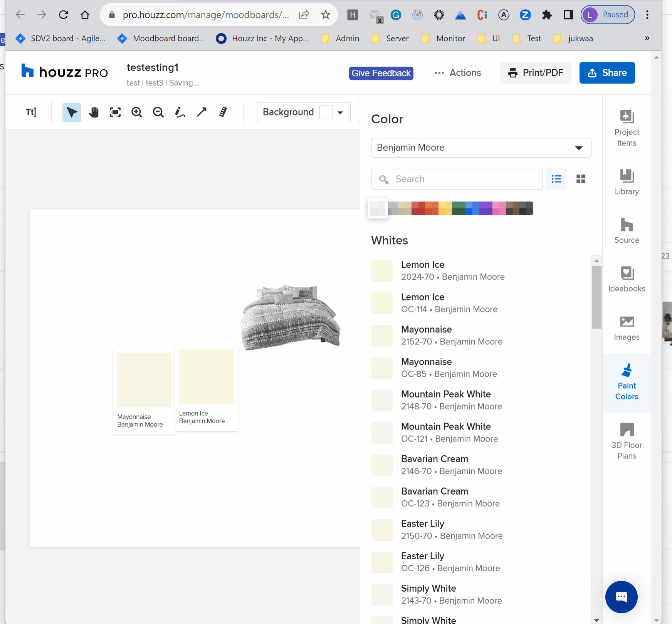Select the bed comforter image on canvas
Viewport: 672px width, 624px height.
(290, 317)
